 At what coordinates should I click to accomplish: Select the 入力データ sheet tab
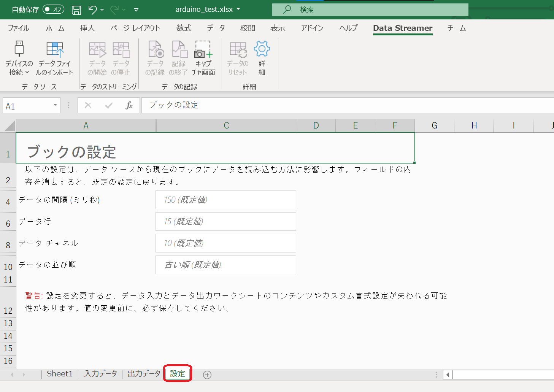tap(100, 374)
